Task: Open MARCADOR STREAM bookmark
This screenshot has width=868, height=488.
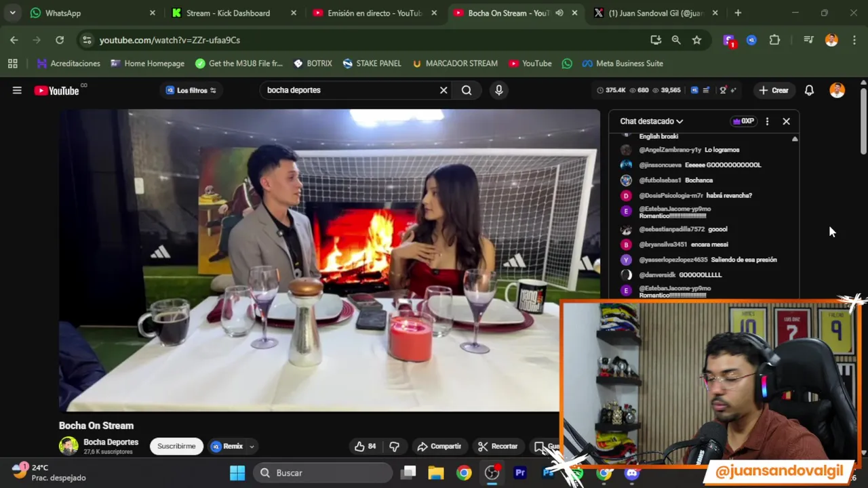Action: click(455, 63)
